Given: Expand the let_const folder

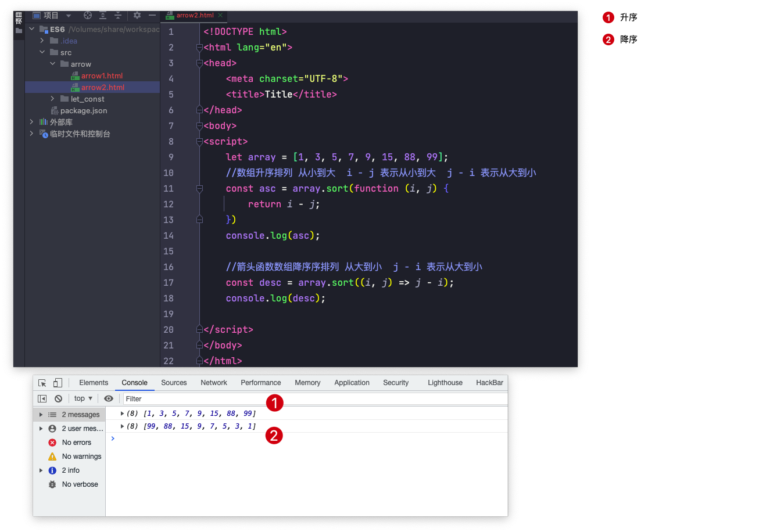Looking at the screenshot, I should coord(52,99).
